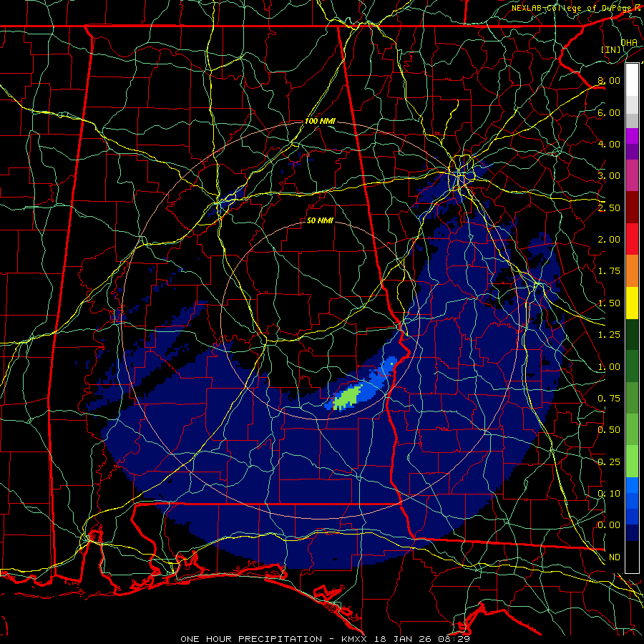The image size is (644, 644).
Task: Click the "100 NMI" range ring label
Action: point(320,121)
